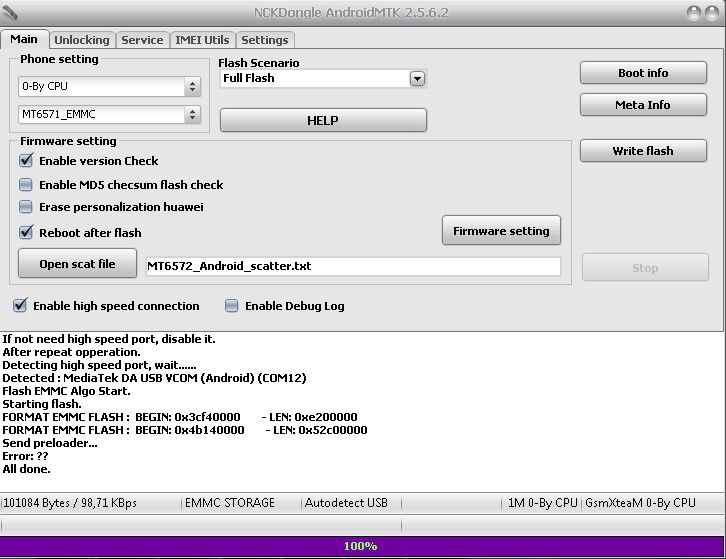Click the left round title bar button
This screenshot has width=726, height=559.
pyautogui.click(x=694, y=13)
